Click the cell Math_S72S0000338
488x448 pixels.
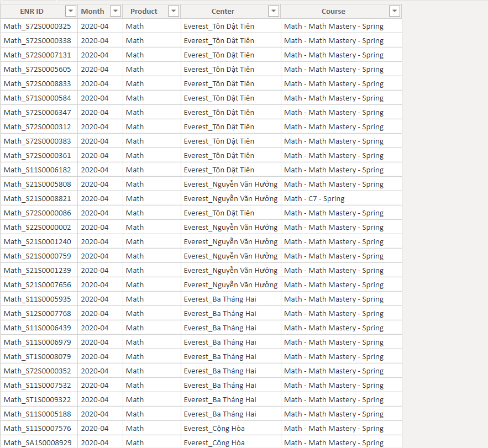(39, 40)
